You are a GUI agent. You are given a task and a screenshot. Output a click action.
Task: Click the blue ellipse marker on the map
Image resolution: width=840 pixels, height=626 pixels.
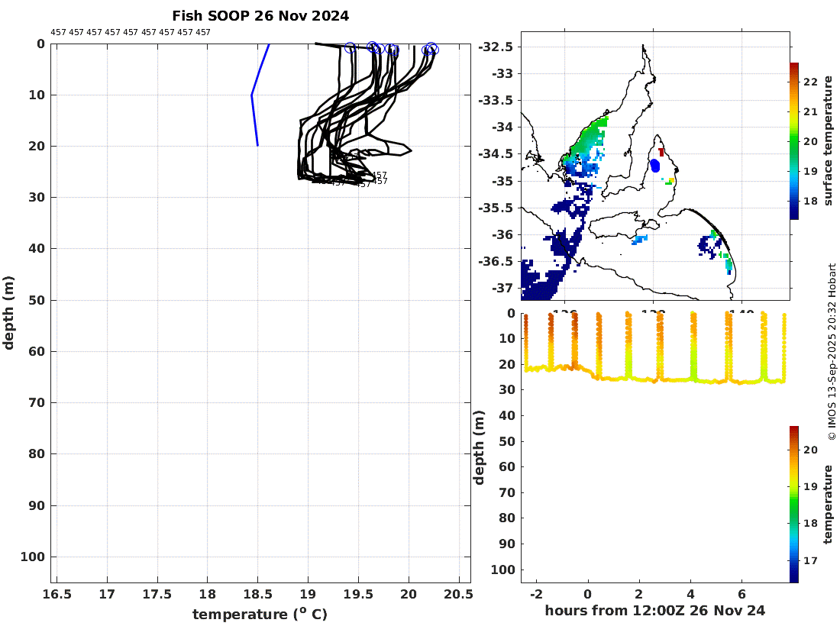click(654, 166)
